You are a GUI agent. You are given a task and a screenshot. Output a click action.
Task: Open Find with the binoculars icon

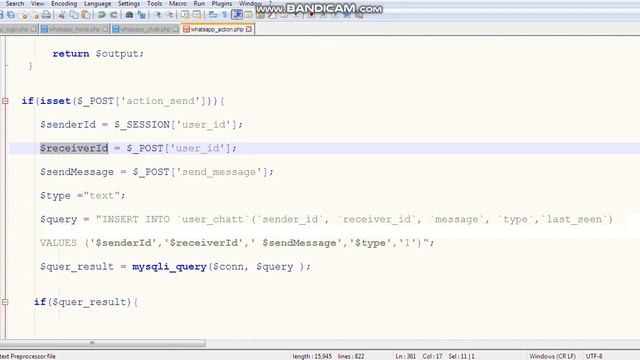tap(129, 15)
